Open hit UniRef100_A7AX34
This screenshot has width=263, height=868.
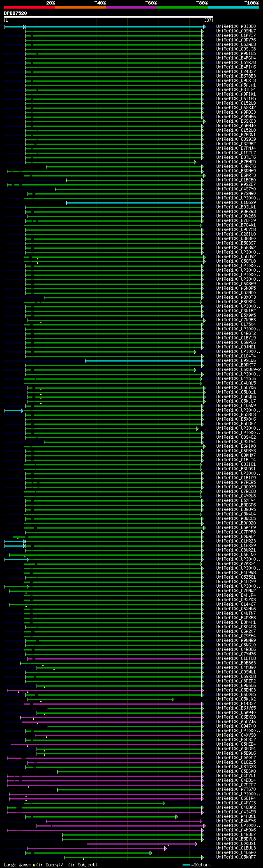tap(236, 564)
